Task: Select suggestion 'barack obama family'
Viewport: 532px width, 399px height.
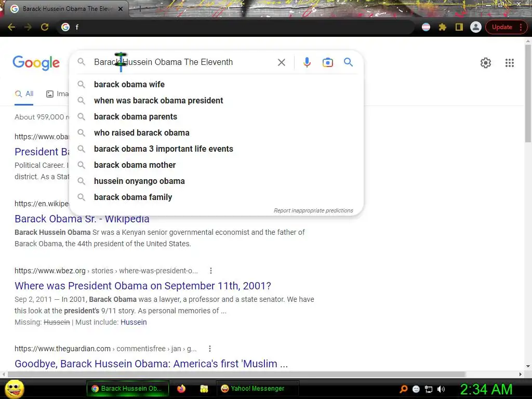Action: pyautogui.click(x=217, y=197)
